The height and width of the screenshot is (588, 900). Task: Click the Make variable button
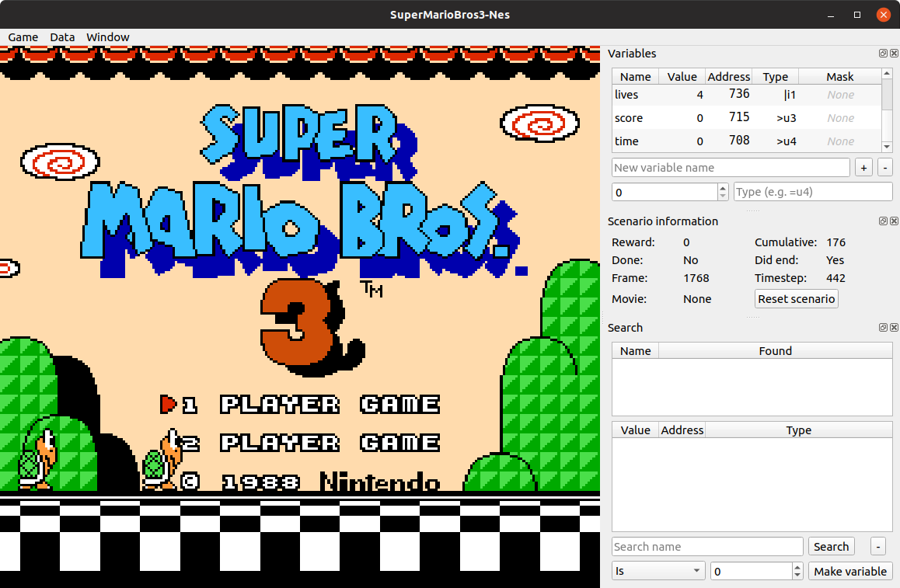click(850, 572)
